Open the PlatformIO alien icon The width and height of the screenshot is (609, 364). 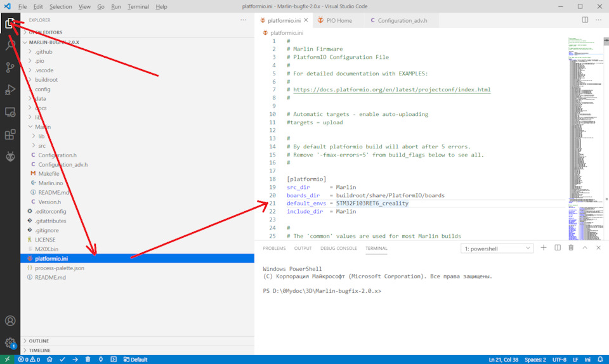point(10,157)
